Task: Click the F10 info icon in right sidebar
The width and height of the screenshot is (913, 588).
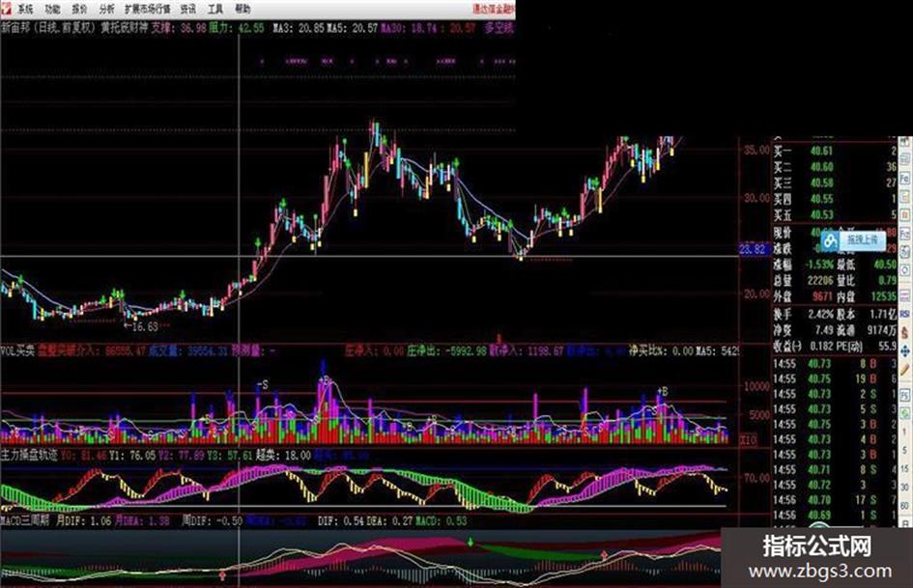Action: point(904,178)
